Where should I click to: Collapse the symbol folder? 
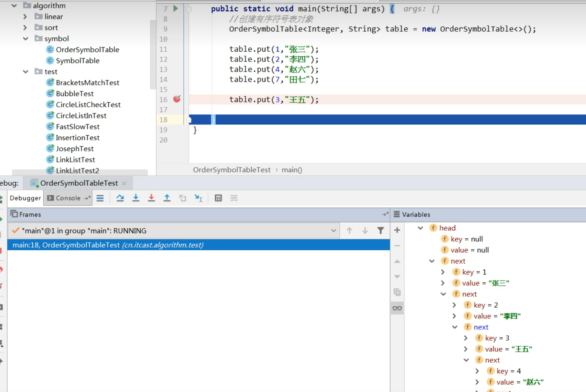[x=25, y=39]
